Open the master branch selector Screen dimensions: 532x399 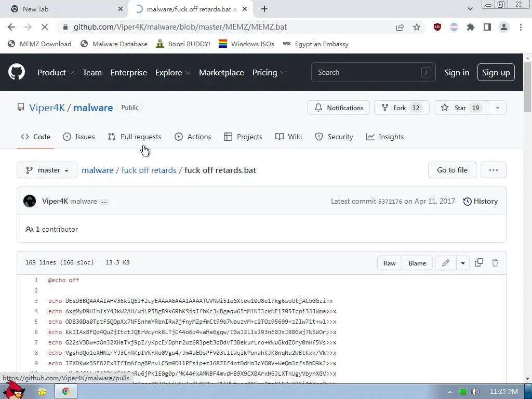click(47, 170)
